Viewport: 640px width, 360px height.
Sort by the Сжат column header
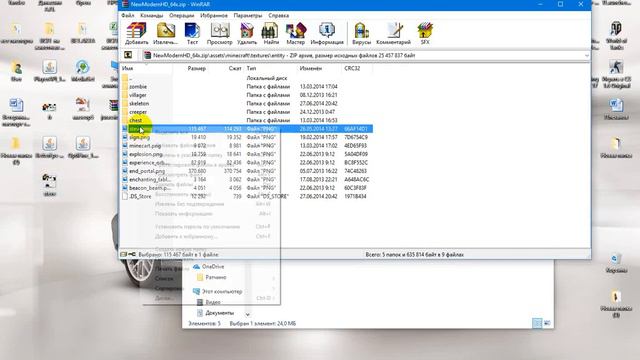[235, 69]
